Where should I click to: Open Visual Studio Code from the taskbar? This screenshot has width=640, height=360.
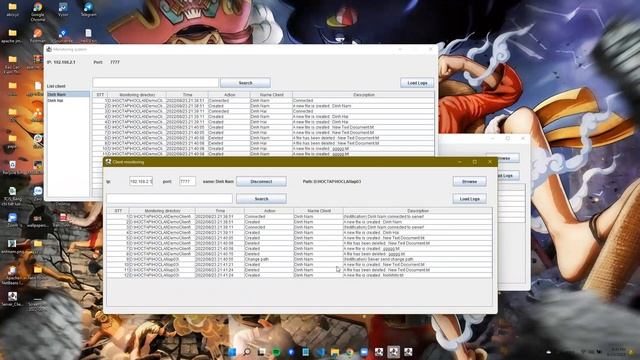pos(320,352)
